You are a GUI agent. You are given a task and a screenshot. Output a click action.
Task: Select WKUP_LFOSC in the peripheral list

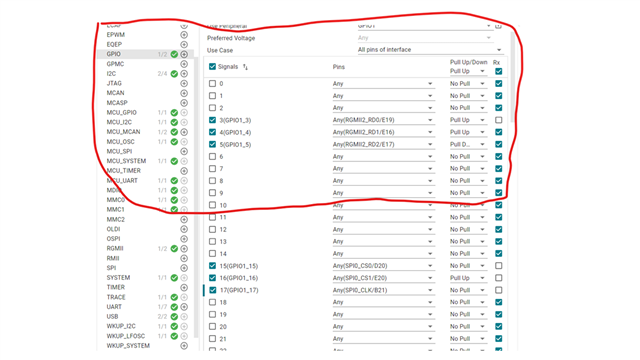[126, 336]
